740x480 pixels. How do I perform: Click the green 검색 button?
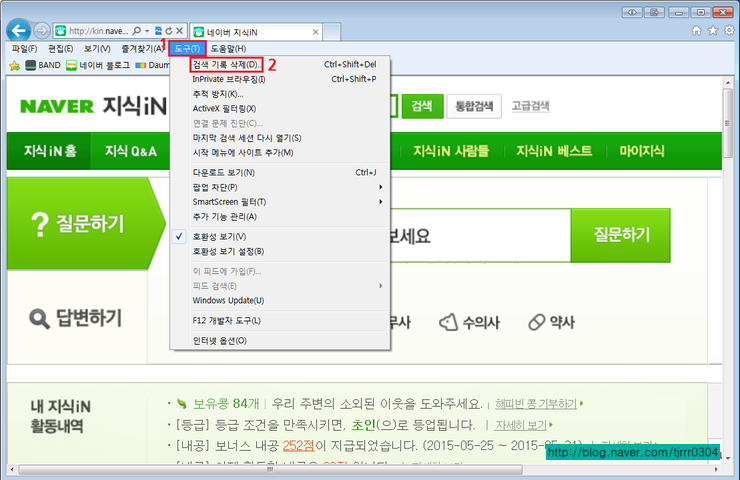pos(422,106)
